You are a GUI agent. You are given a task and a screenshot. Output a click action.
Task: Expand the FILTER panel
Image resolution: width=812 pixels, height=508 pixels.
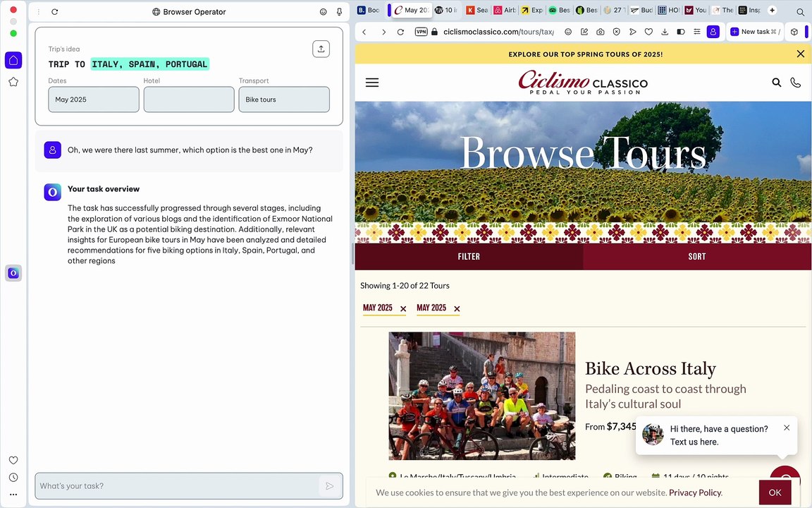pyautogui.click(x=469, y=257)
